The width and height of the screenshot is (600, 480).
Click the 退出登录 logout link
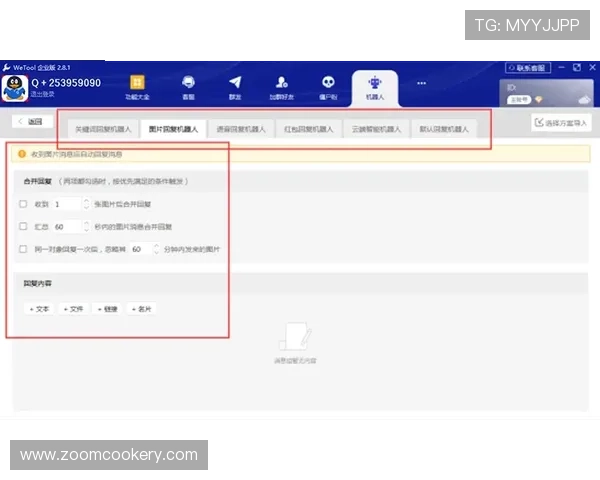42,94
